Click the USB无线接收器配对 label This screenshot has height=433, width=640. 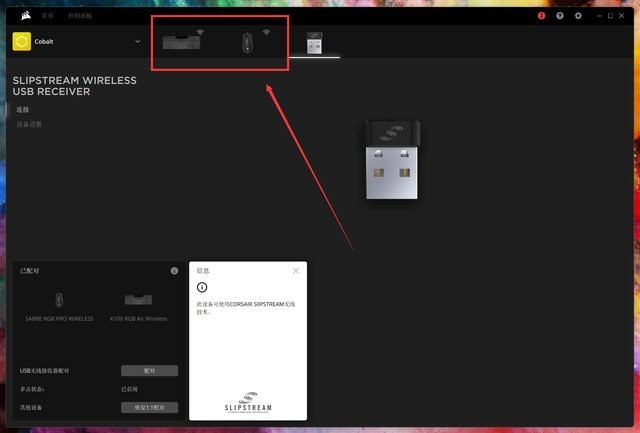click(x=44, y=371)
